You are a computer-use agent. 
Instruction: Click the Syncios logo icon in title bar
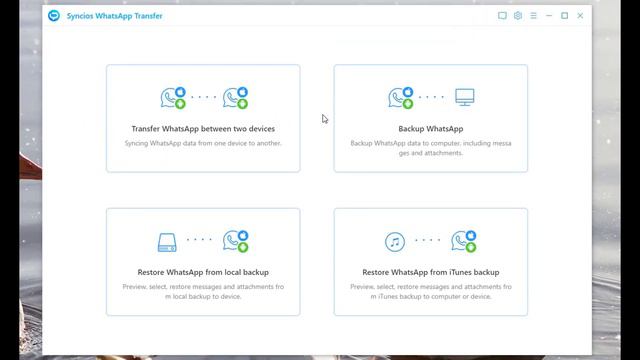point(54,16)
